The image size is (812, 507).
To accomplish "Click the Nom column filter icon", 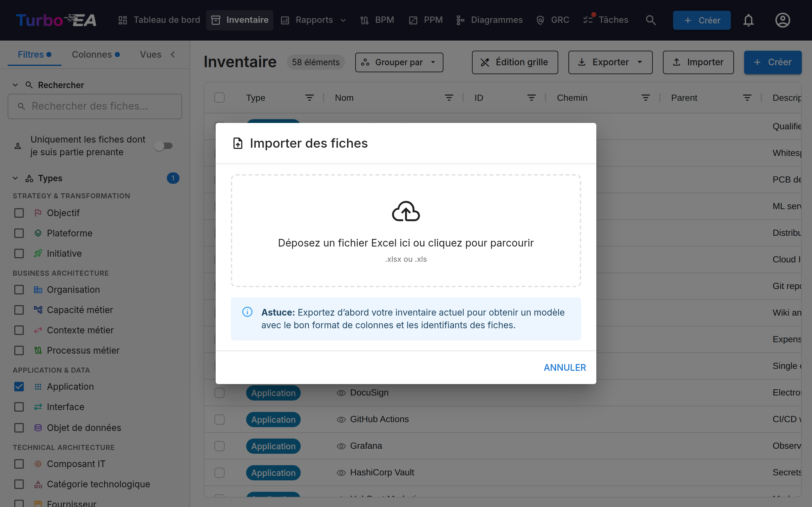I will point(449,98).
